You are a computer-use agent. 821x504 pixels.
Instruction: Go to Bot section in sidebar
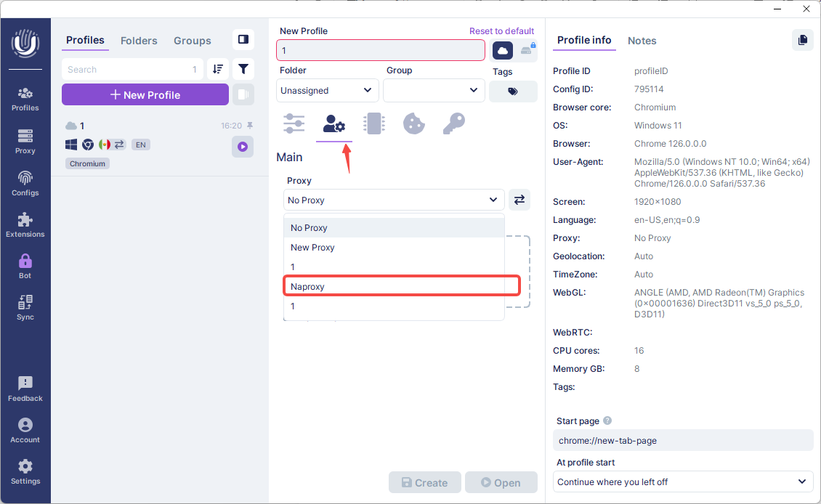(25, 266)
